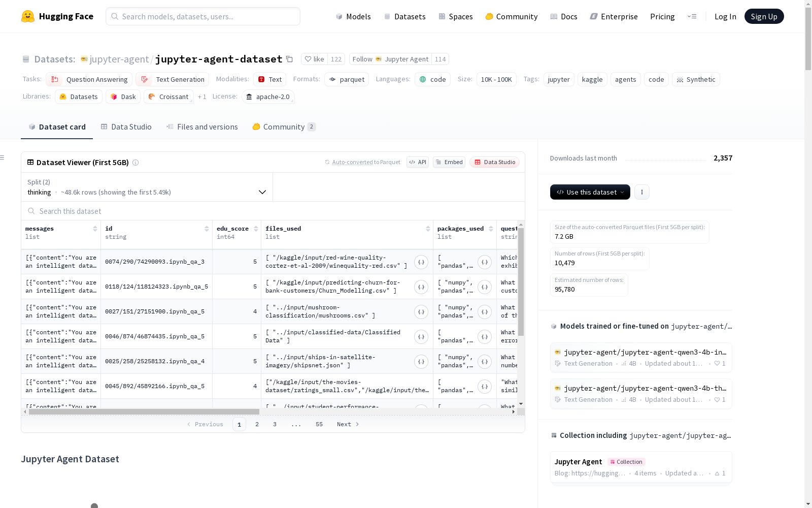Screen dimensions: 812x508
Task: Open the Croissant library tag menu
Action: pyautogui.click(x=168, y=97)
